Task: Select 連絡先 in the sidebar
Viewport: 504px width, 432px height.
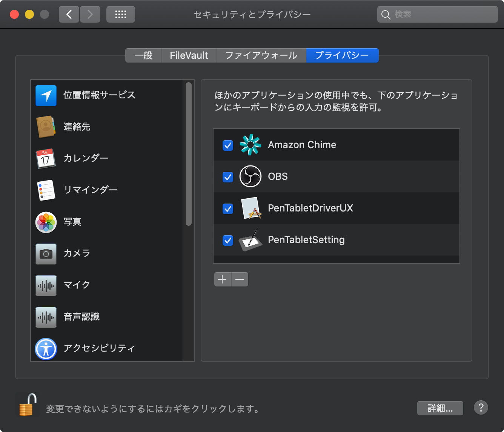Action: coord(77,127)
